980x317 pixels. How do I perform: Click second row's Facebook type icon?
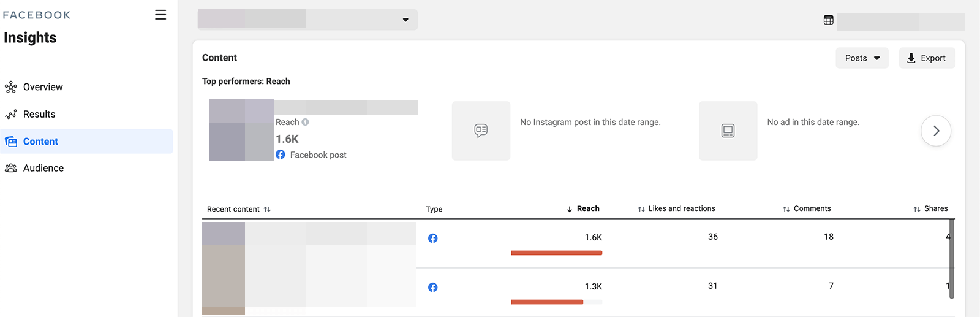tap(433, 287)
